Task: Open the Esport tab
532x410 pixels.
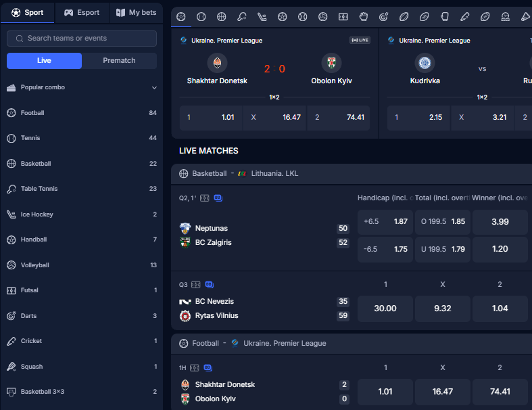Action: [82, 13]
